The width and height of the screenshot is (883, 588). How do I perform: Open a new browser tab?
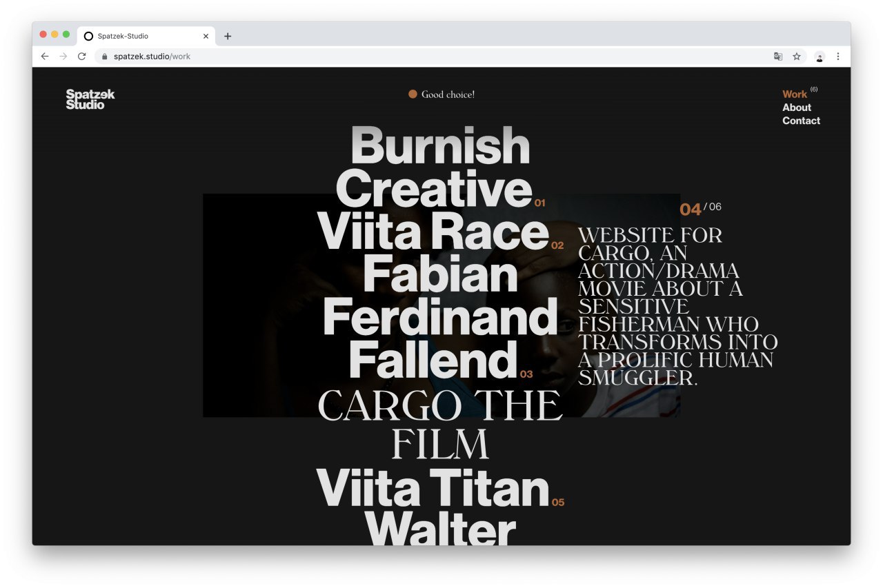(x=228, y=36)
